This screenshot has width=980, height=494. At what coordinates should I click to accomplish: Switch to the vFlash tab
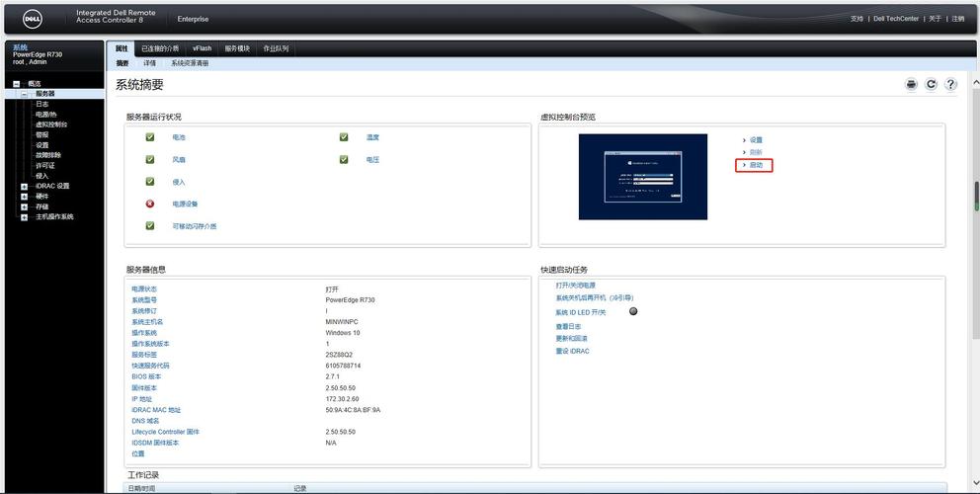point(202,48)
